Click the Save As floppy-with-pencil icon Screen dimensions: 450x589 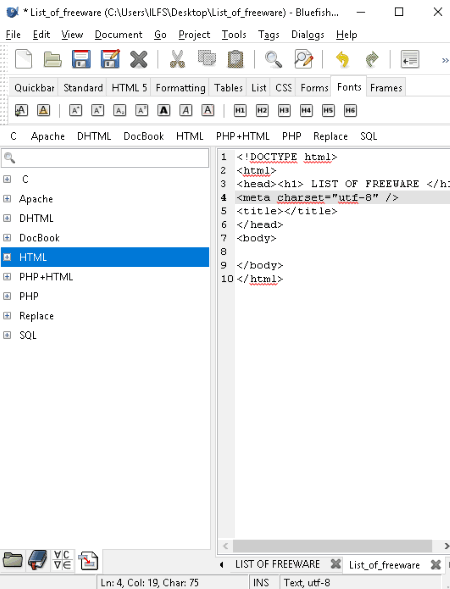[x=110, y=59]
